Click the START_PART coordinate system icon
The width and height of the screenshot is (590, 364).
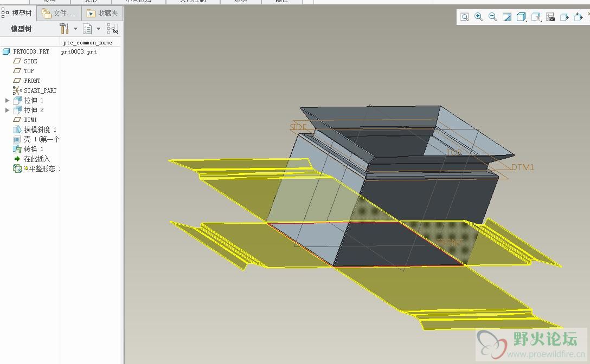pyautogui.click(x=17, y=90)
